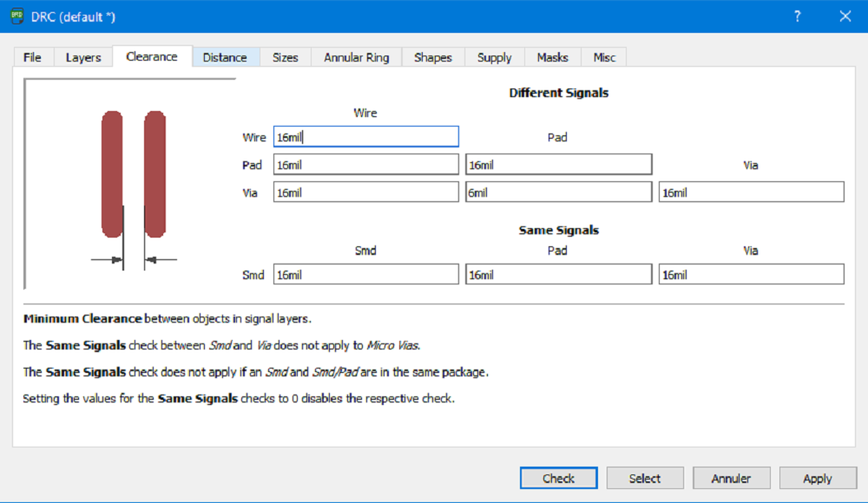This screenshot has height=503, width=868.
Task: Open the File tab
Action: 32,57
